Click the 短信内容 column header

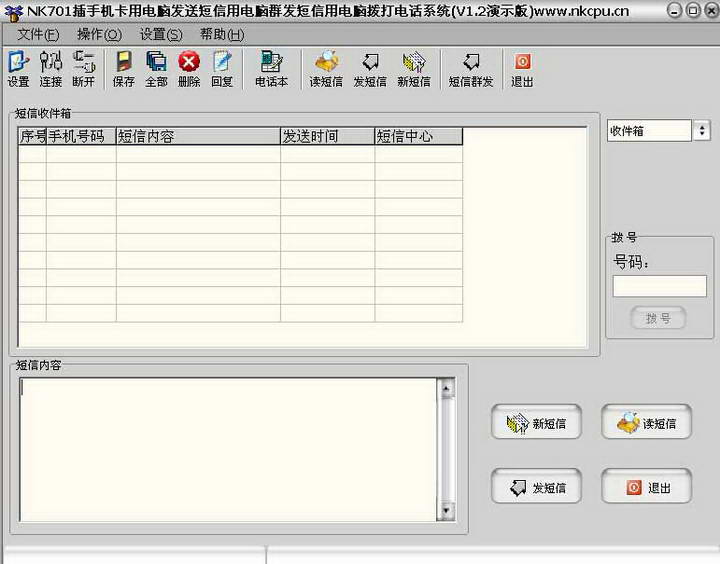[198, 136]
